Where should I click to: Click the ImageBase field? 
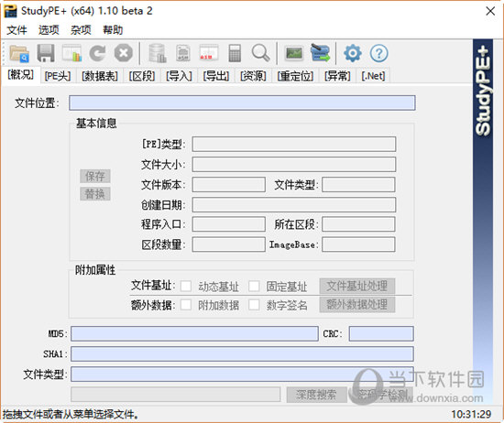tap(358, 244)
